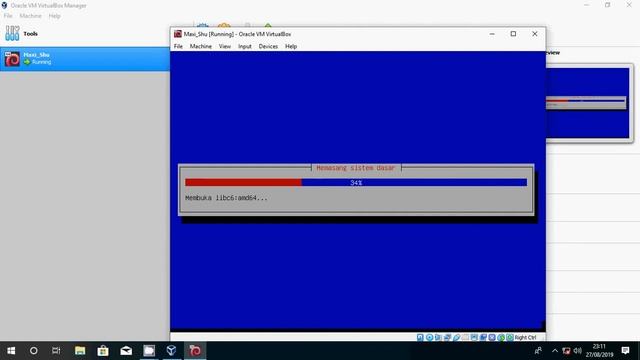Open Help menu in Maxi_Shu VM window

point(291,47)
